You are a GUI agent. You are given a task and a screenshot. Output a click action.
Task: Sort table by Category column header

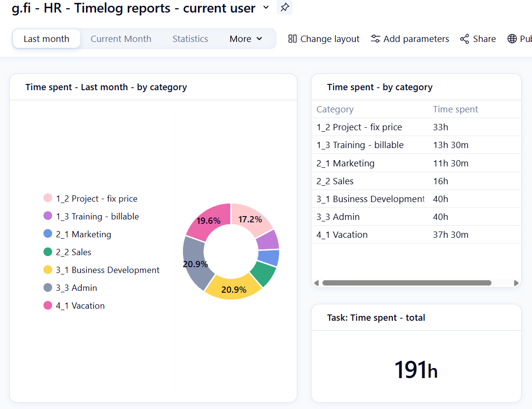pos(335,109)
